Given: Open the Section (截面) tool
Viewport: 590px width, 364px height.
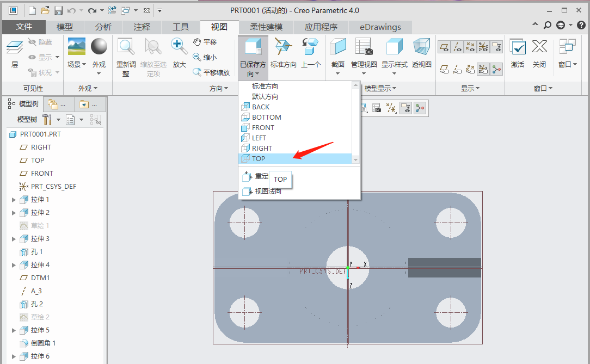Looking at the screenshot, I should (338, 57).
